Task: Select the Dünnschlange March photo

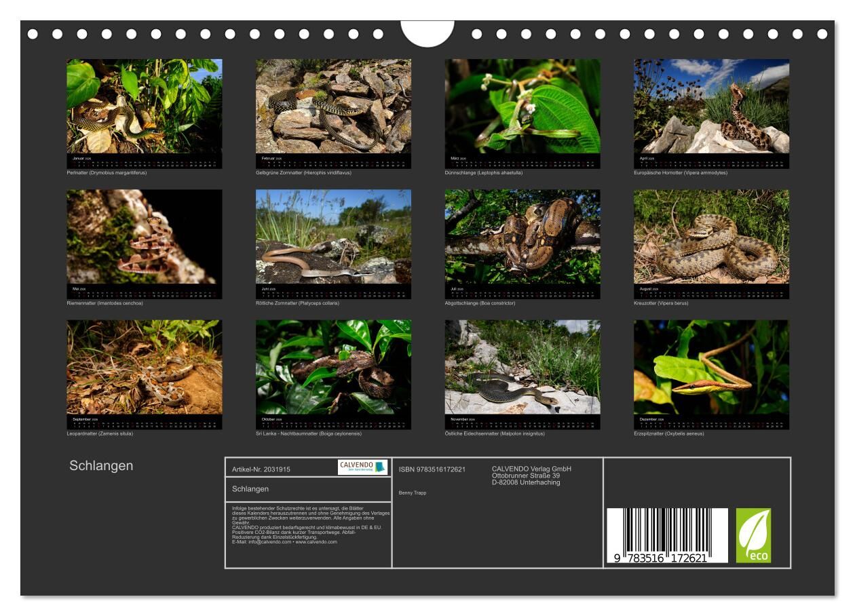Action: click(522, 107)
